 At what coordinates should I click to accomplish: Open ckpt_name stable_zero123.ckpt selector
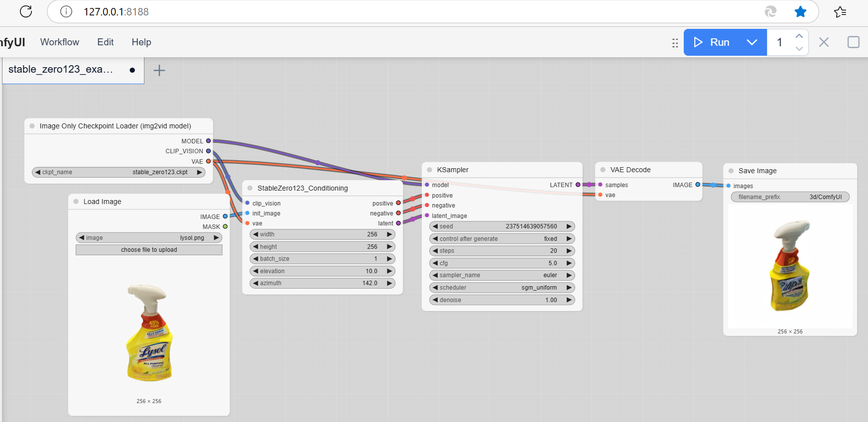119,172
